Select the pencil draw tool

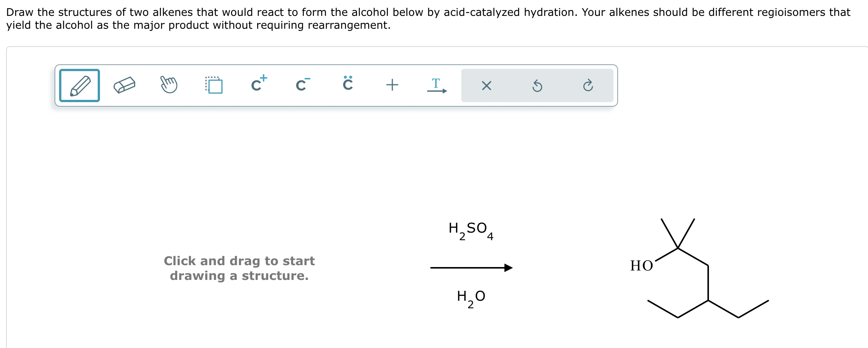80,85
